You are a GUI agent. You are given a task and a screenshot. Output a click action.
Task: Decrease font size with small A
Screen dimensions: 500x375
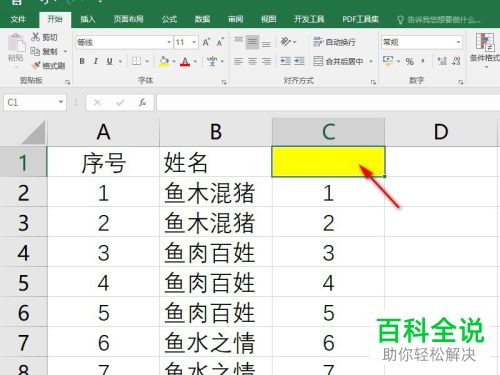point(220,42)
